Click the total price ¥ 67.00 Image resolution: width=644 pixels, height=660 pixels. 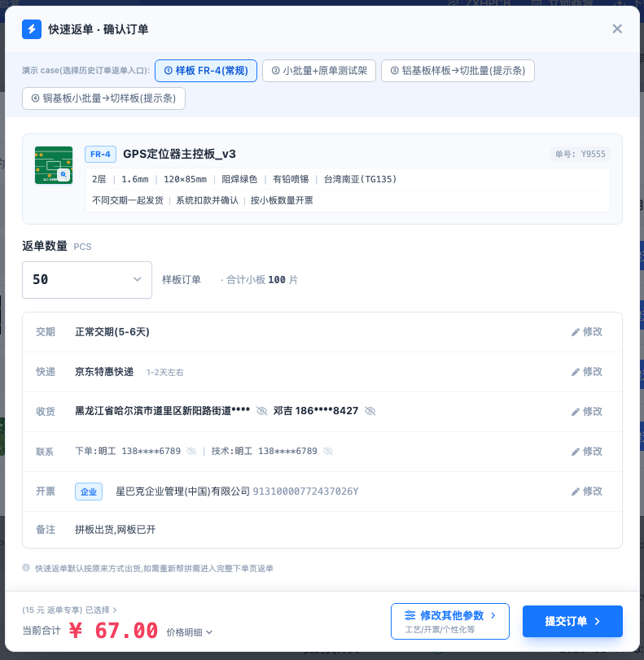113,631
